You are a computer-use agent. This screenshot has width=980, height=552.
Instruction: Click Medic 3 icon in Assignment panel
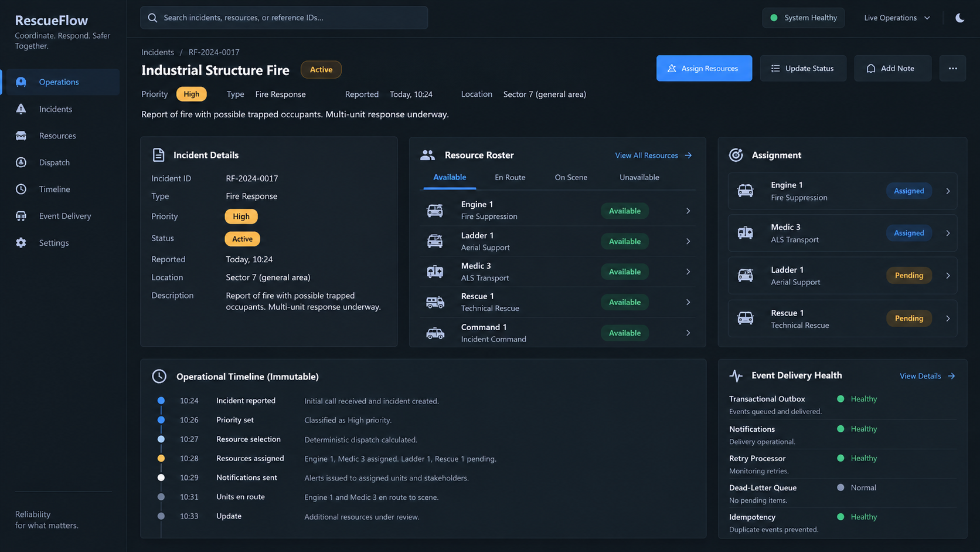pyautogui.click(x=746, y=233)
